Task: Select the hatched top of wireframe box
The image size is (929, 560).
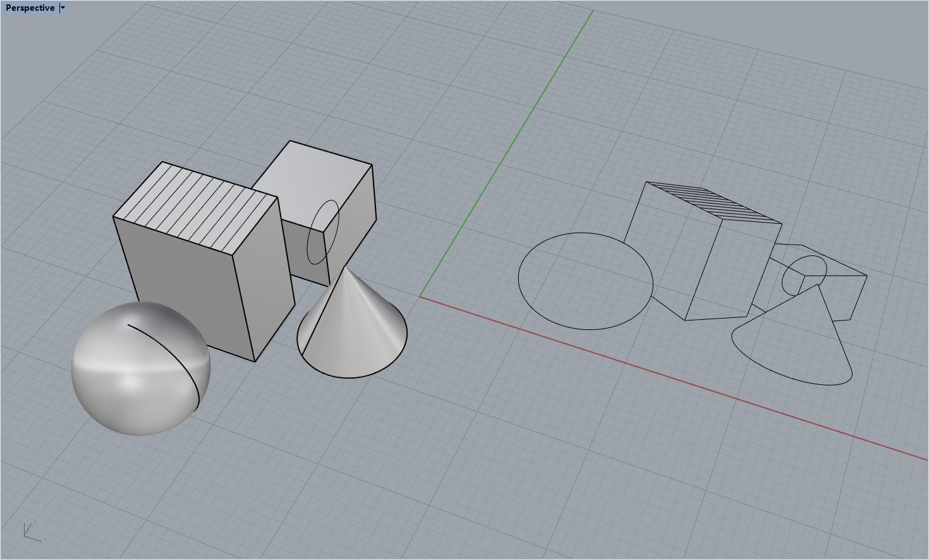Action: tap(714, 203)
